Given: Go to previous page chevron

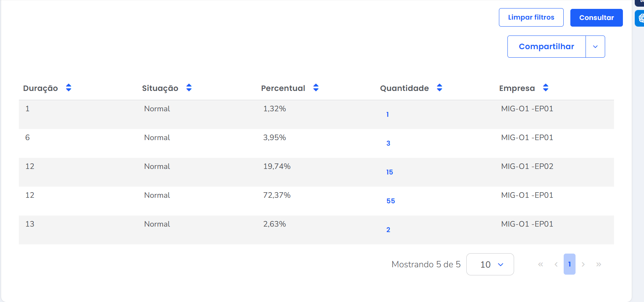Looking at the screenshot, I should [x=556, y=264].
